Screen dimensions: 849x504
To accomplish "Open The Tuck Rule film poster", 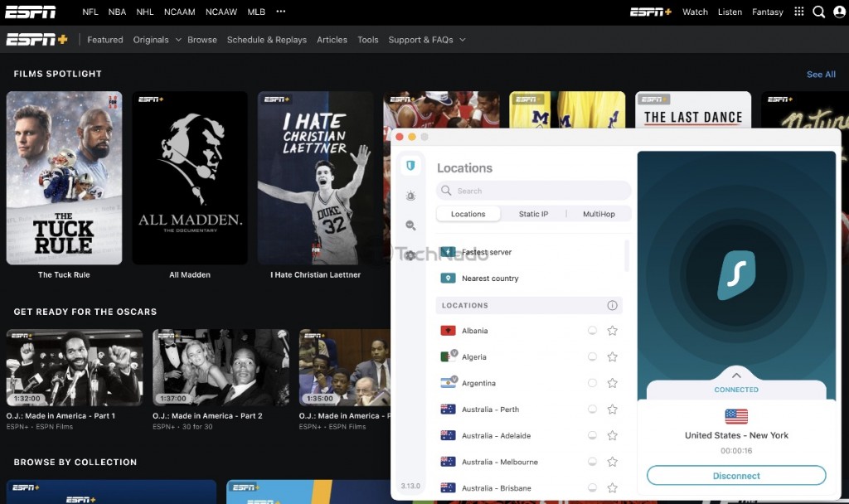I will 64,177.
